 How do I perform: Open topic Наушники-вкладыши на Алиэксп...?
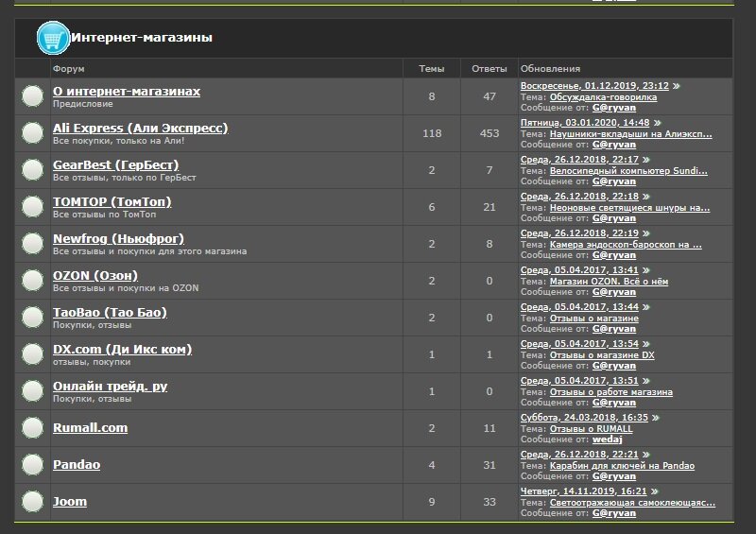pos(630,134)
